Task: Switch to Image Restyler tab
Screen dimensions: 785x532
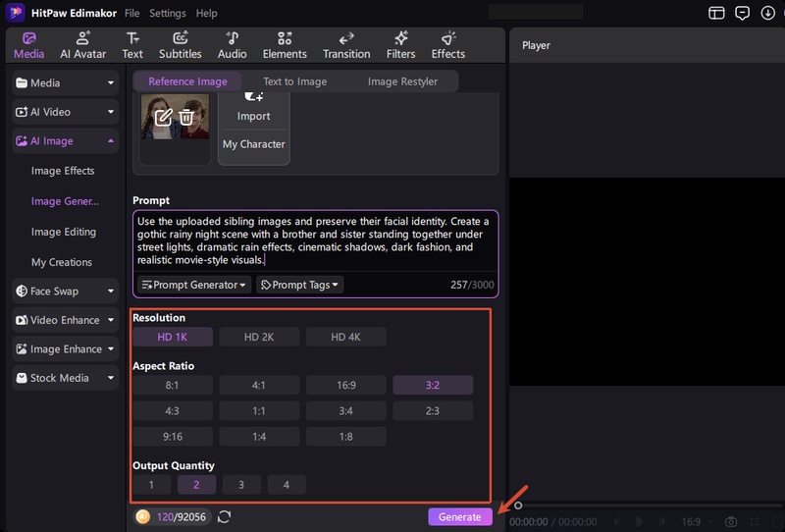Action: click(x=402, y=81)
